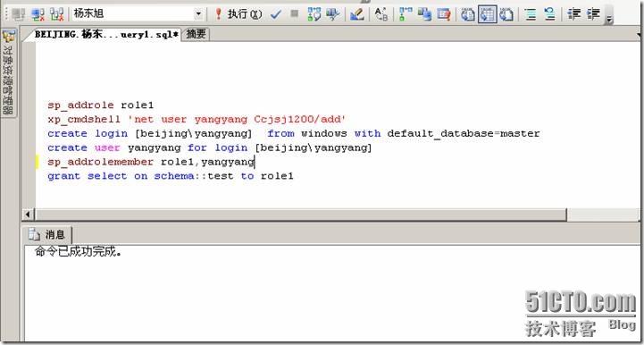
Task: Switch to the 摘要 tab
Action: (196, 35)
